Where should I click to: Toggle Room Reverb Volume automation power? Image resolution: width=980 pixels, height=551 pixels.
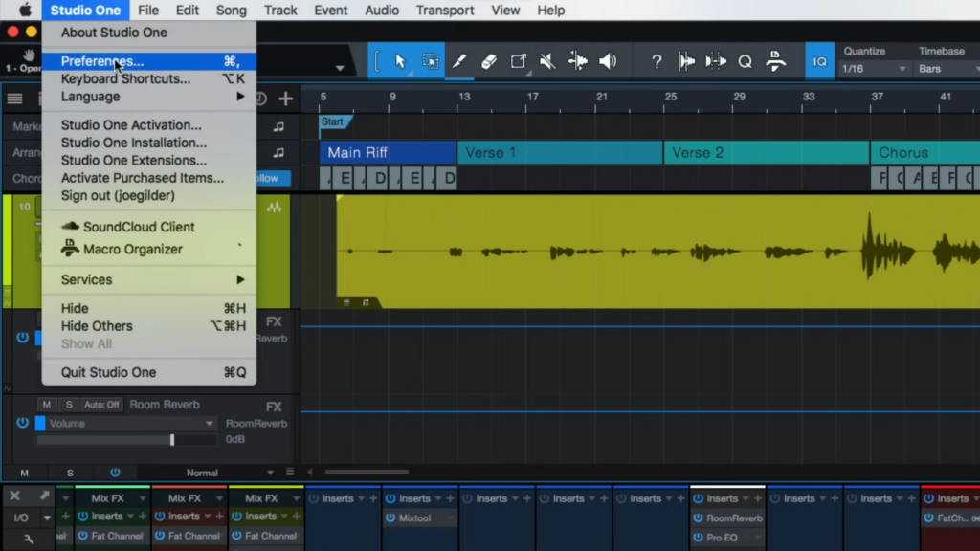coord(23,423)
